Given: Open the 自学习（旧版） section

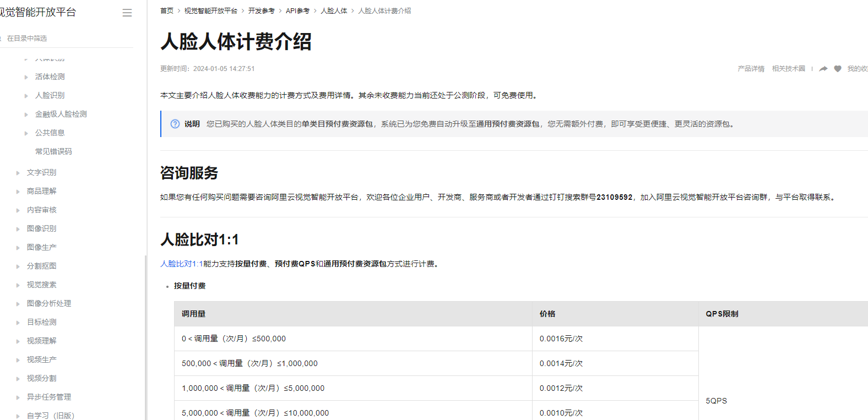Looking at the screenshot, I should 51,416.
